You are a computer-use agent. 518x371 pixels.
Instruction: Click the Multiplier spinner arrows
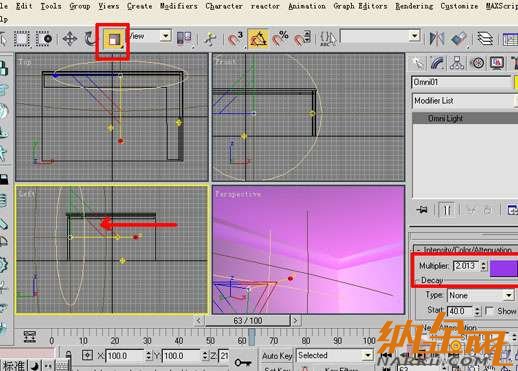click(x=483, y=266)
